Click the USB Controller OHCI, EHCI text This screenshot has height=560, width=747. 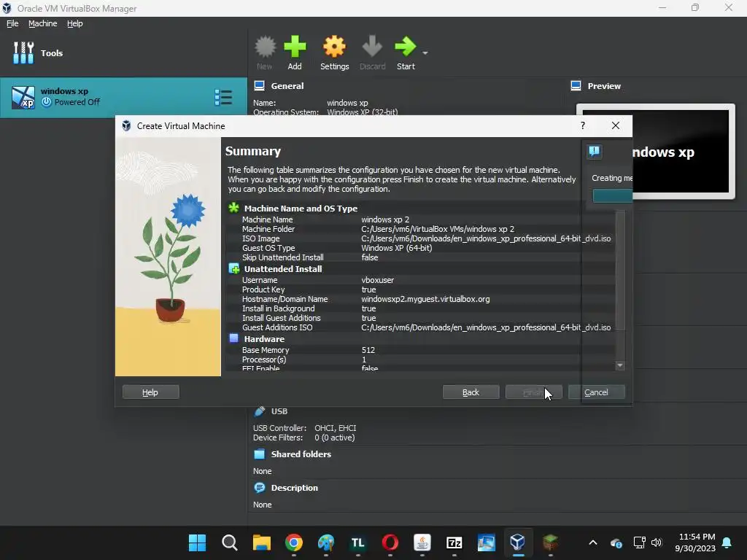click(x=336, y=428)
